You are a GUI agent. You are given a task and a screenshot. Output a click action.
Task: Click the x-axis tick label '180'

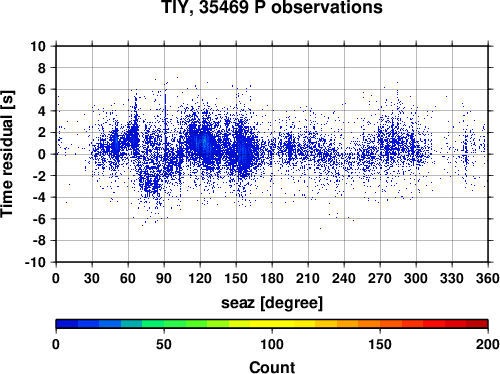coord(272,278)
